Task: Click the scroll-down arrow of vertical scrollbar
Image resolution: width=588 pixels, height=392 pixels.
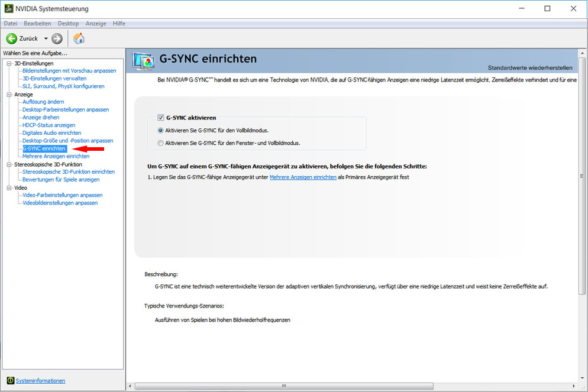Action: 582,378
